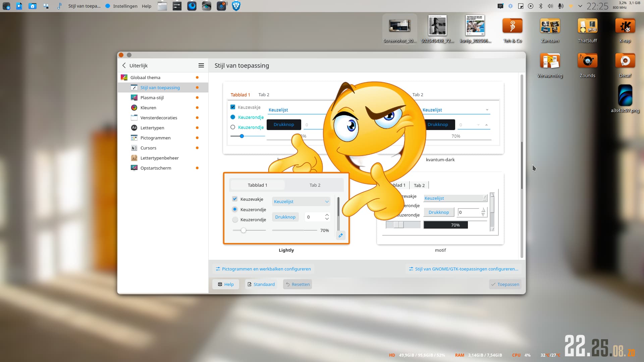Open Lettertypenbeheer icon in sidebar
This screenshot has width=644, height=362.
134,158
